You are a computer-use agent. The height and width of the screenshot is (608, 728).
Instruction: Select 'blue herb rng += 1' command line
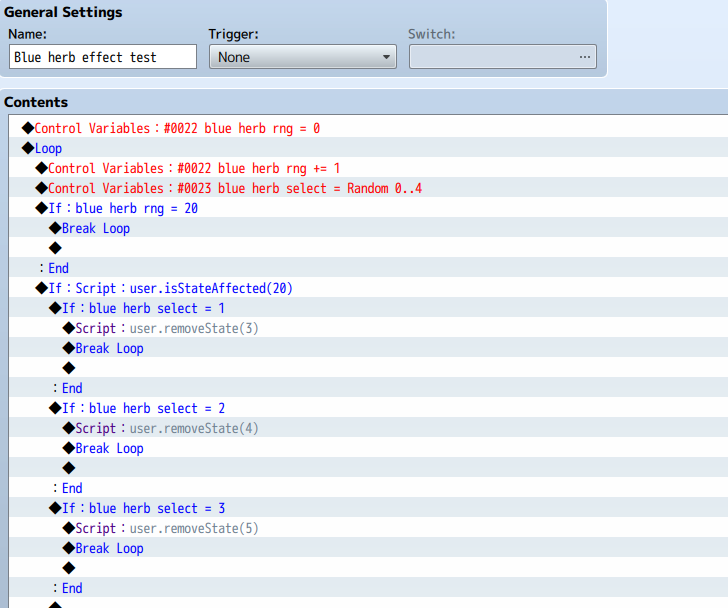tap(369, 168)
